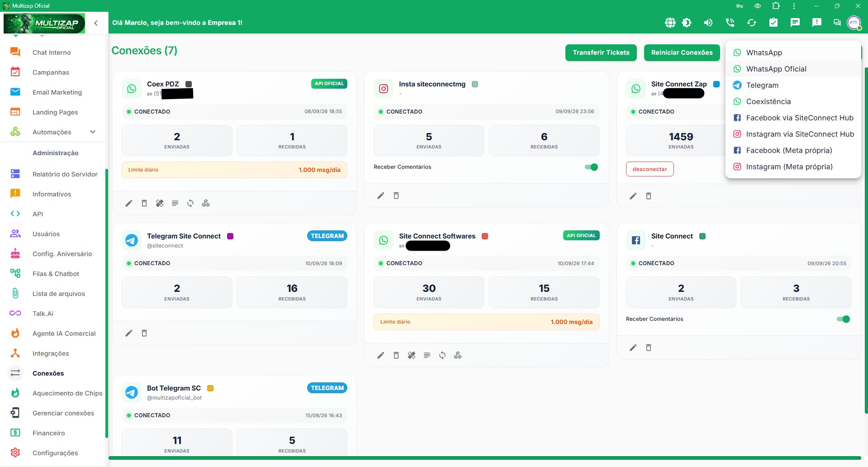868x467 pixels.
Task: Choose WhatsApp Oficial from the connection menu
Action: pyautogui.click(x=793, y=69)
